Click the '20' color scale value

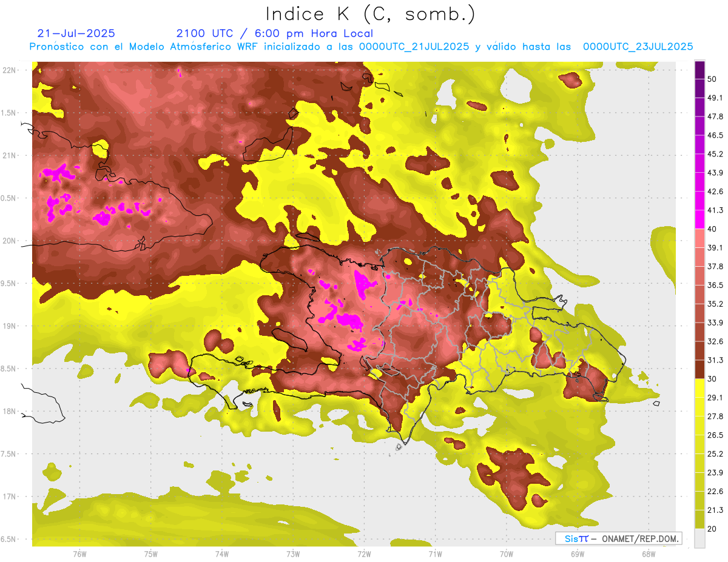pos(713,528)
